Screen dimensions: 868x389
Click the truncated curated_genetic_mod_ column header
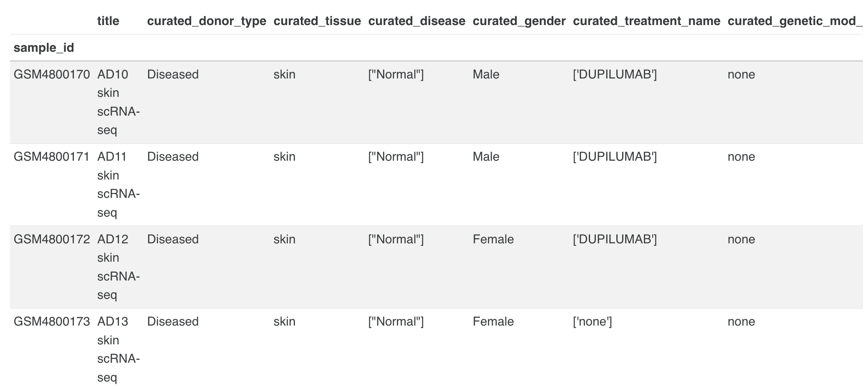tap(795, 21)
